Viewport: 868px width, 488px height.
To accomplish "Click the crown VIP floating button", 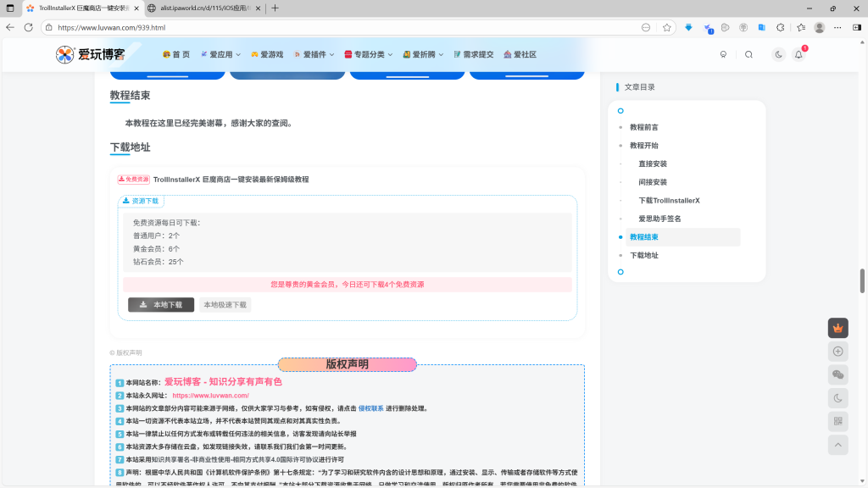I will click(x=838, y=328).
